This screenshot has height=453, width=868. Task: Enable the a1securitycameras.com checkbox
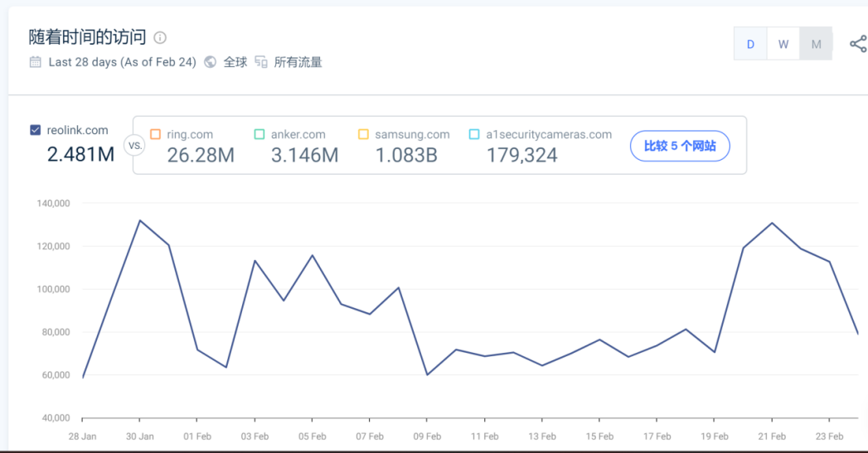(x=474, y=134)
